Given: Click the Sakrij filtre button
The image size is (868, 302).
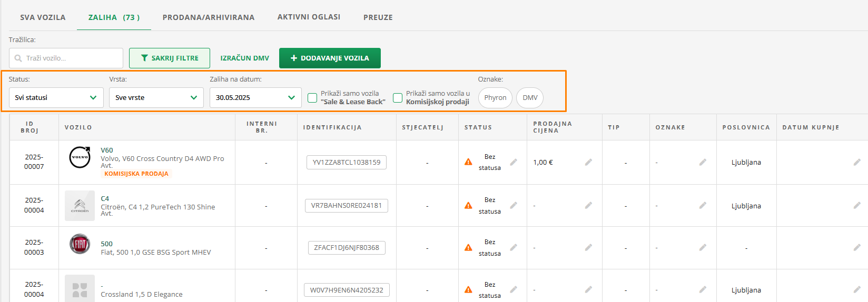Looking at the screenshot, I should [170, 58].
